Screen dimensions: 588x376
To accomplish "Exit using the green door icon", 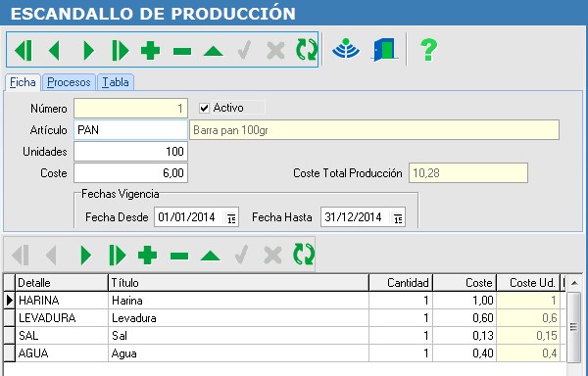I will coord(384,49).
